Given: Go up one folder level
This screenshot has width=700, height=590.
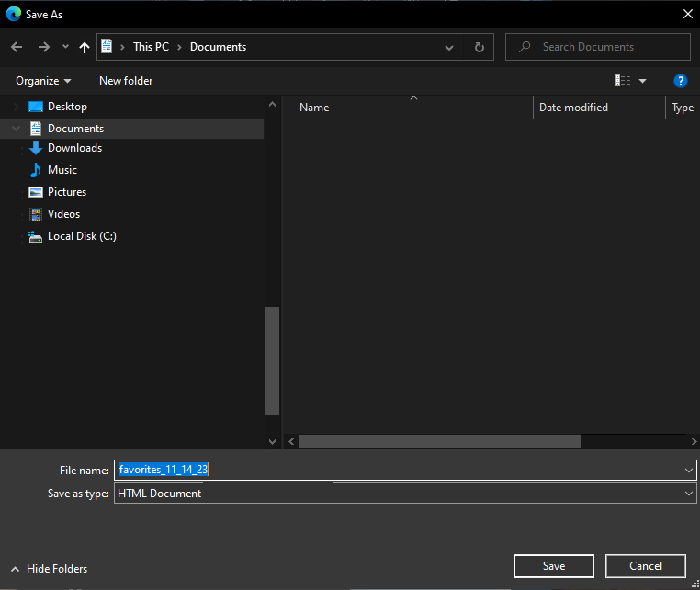Looking at the screenshot, I should (85, 47).
